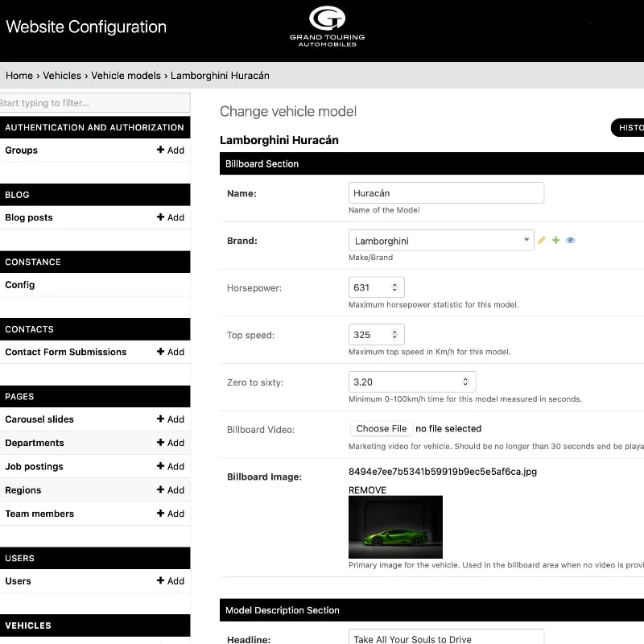Choose File for Billboard Video

[x=381, y=429]
